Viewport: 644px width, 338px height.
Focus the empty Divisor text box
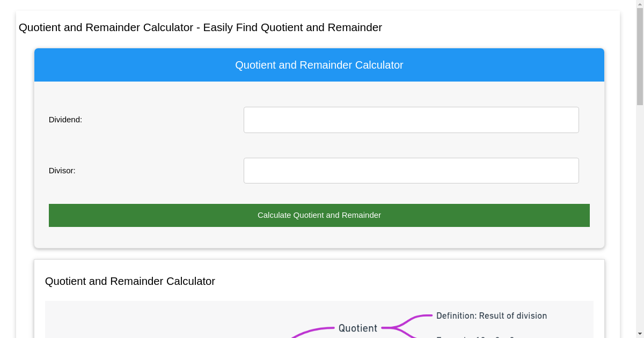click(x=411, y=170)
